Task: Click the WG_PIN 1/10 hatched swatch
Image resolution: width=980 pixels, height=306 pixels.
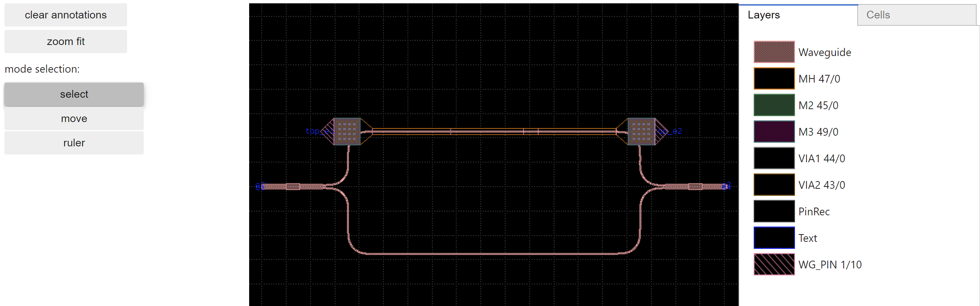Action: pyautogui.click(x=774, y=264)
